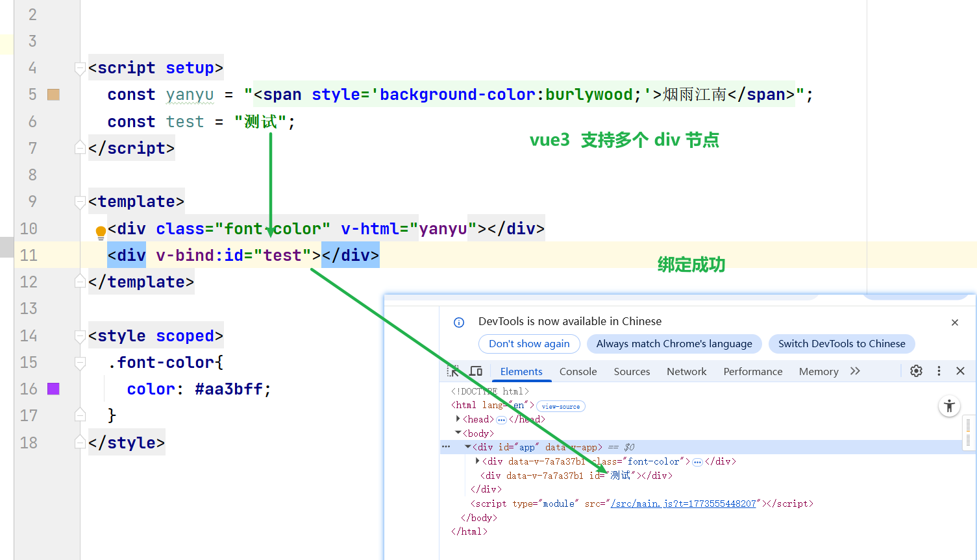
Task: Click Switch DevTools to Chinese
Action: pyautogui.click(x=842, y=344)
